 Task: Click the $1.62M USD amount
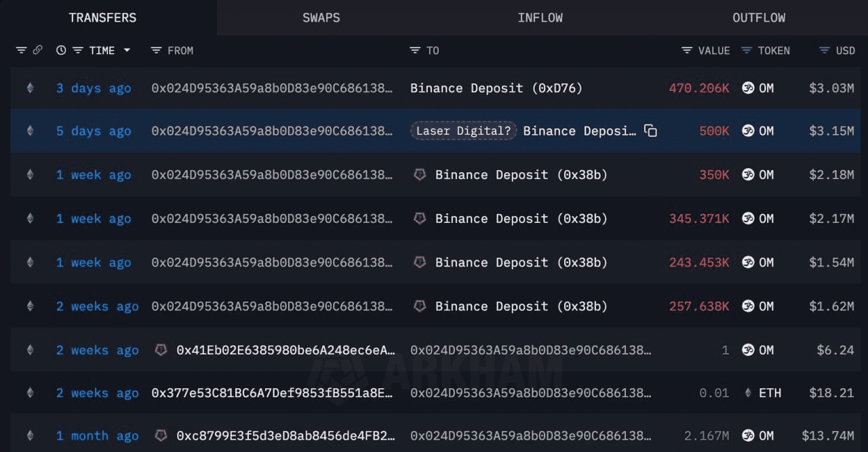pos(832,306)
